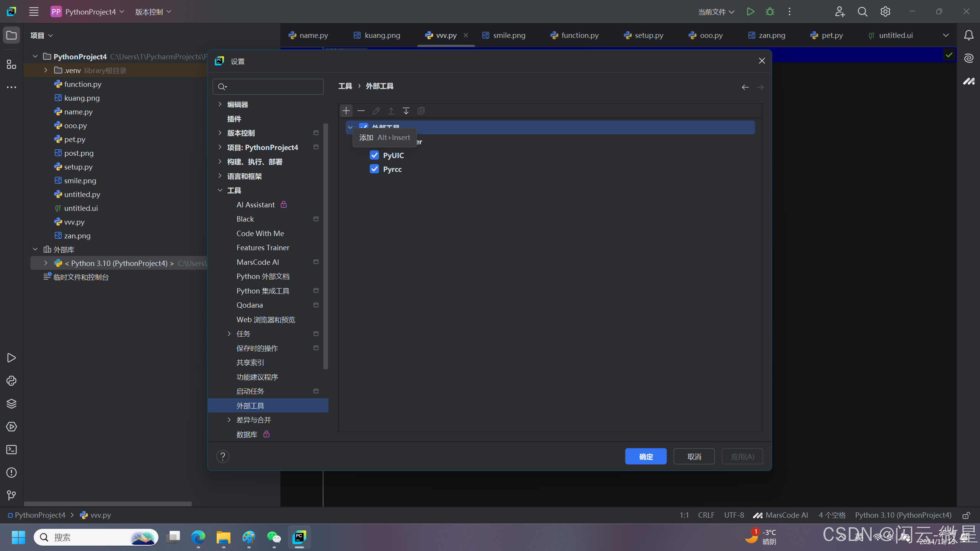Toggle the 外部工具 group checkbox
Image resolution: width=980 pixels, height=551 pixels.
(363, 126)
